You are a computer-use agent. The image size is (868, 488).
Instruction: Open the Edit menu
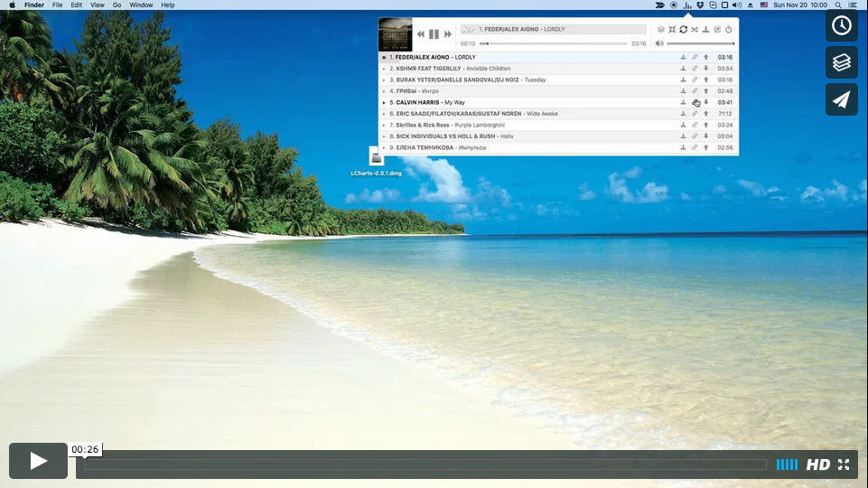coord(77,5)
